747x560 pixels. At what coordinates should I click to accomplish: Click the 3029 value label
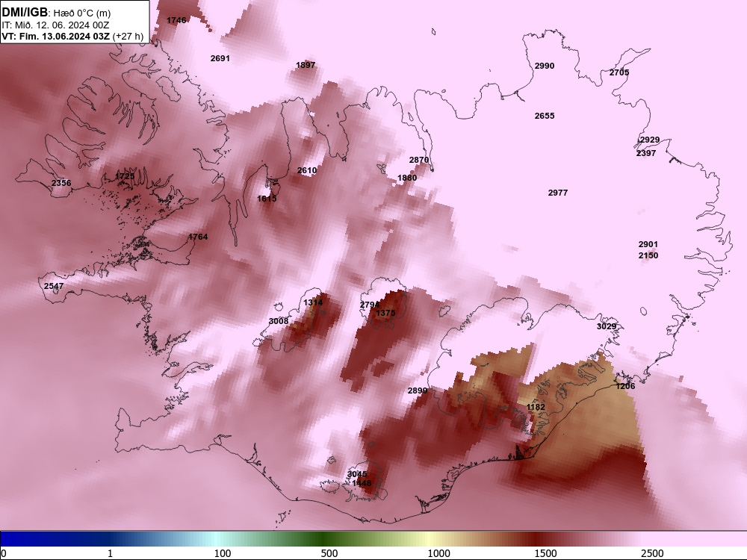coord(607,327)
